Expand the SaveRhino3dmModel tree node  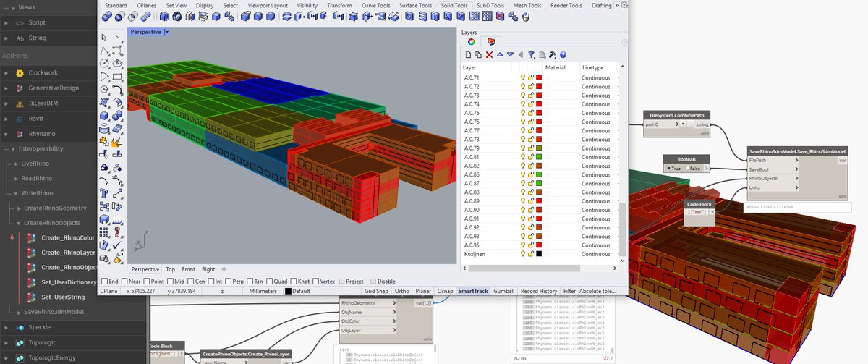(20, 311)
